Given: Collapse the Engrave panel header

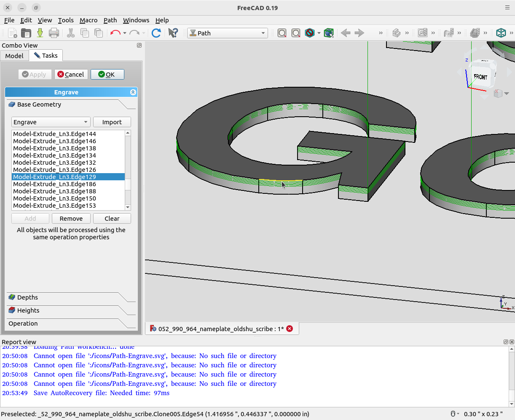Looking at the screenshot, I should (133, 92).
